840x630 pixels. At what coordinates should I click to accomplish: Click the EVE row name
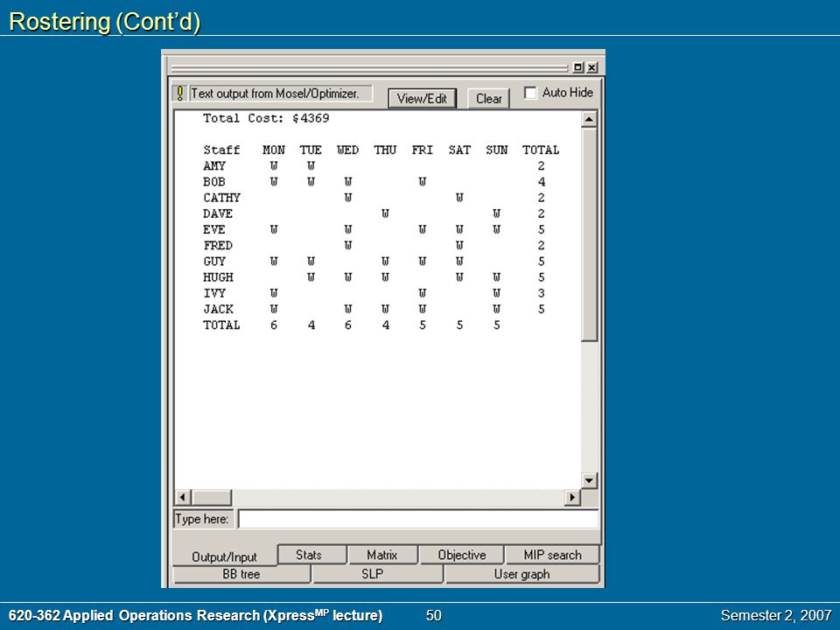(214, 229)
